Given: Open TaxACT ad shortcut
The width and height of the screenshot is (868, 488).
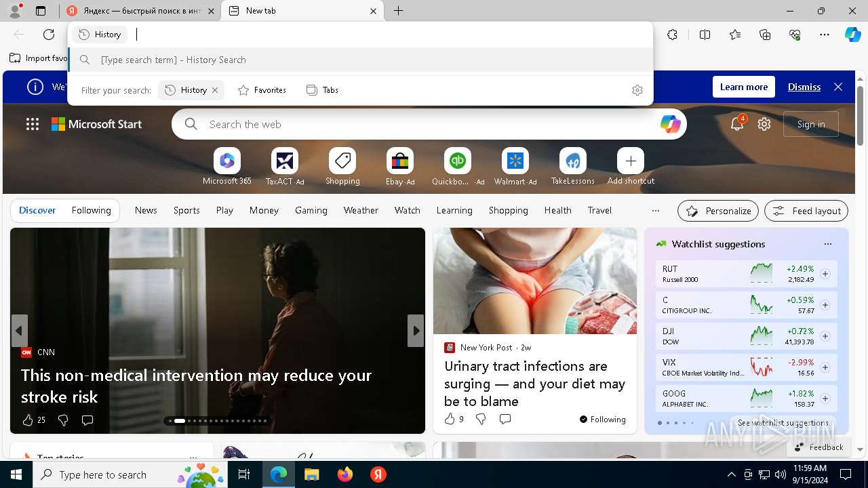Looking at the screenshot, I should [285, 167].
